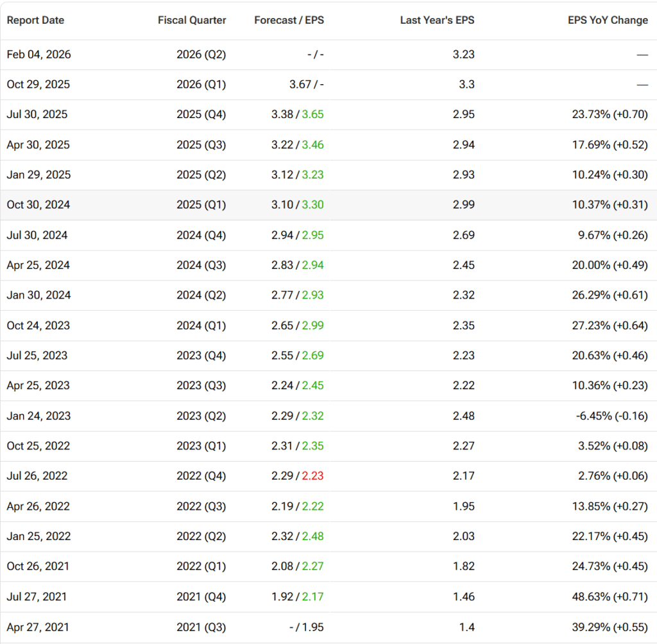This screenshot has height=644, width=657.
Task: Click the Report Date column header
Action: [x=35, y=20]
